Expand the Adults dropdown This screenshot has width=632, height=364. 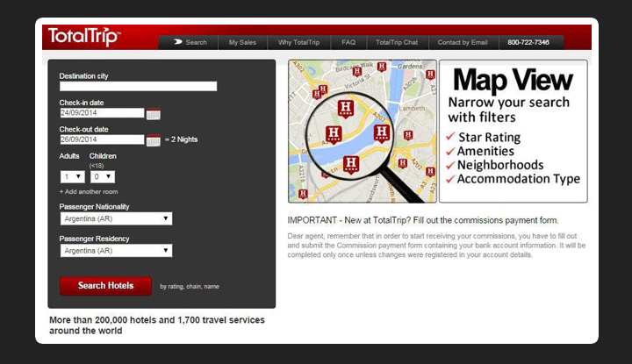point(73,177)
